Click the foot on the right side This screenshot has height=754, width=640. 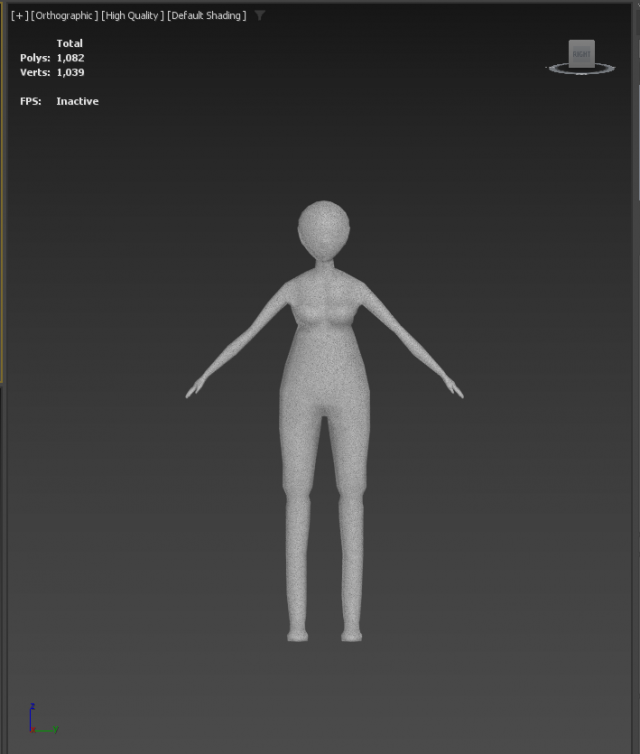click(x=351, y=632)
